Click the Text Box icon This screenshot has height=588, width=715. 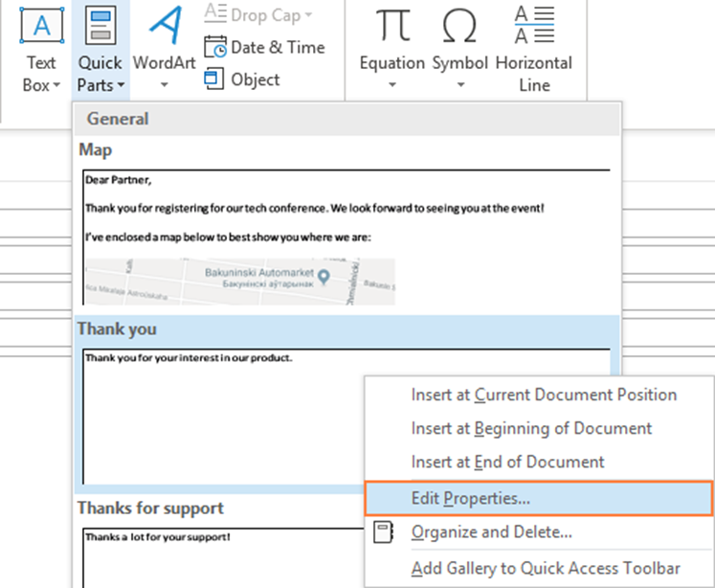[x=41, y=26]
